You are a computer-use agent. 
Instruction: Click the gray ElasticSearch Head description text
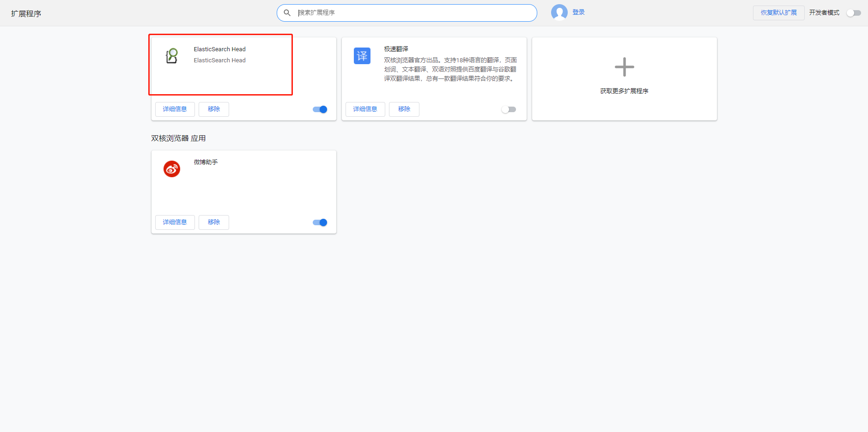click(x=220, y=60)
